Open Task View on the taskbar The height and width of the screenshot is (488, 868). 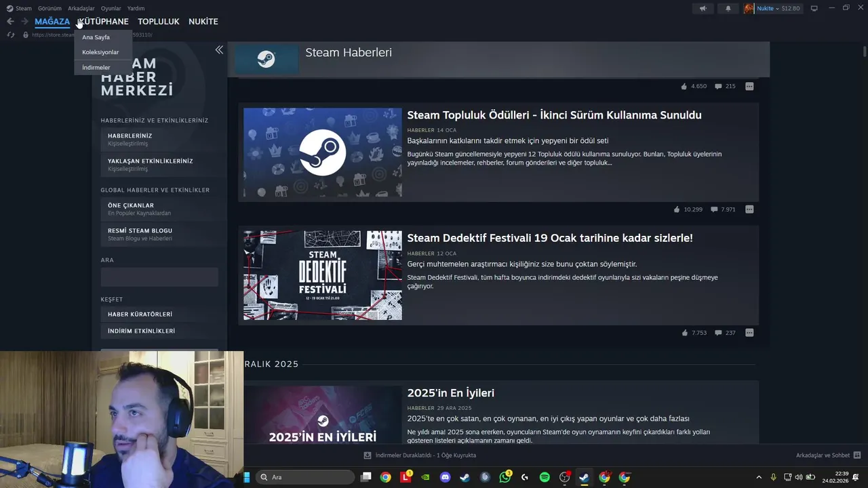366,477
